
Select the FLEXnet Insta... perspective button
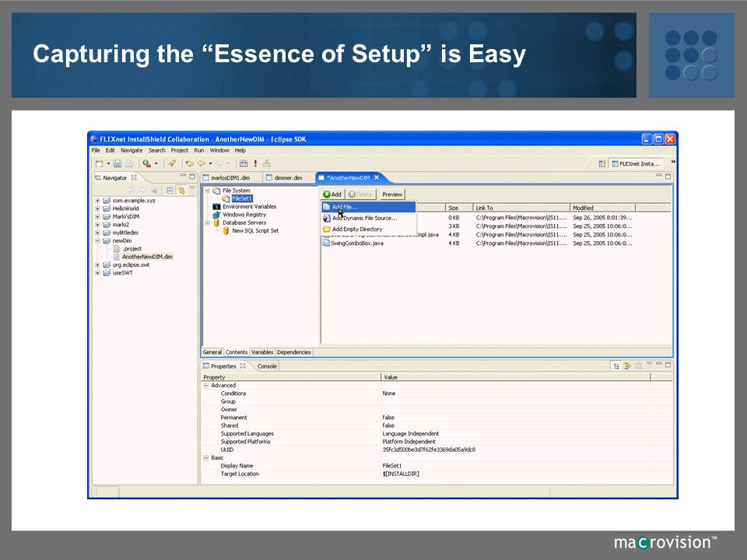point(636,163)
